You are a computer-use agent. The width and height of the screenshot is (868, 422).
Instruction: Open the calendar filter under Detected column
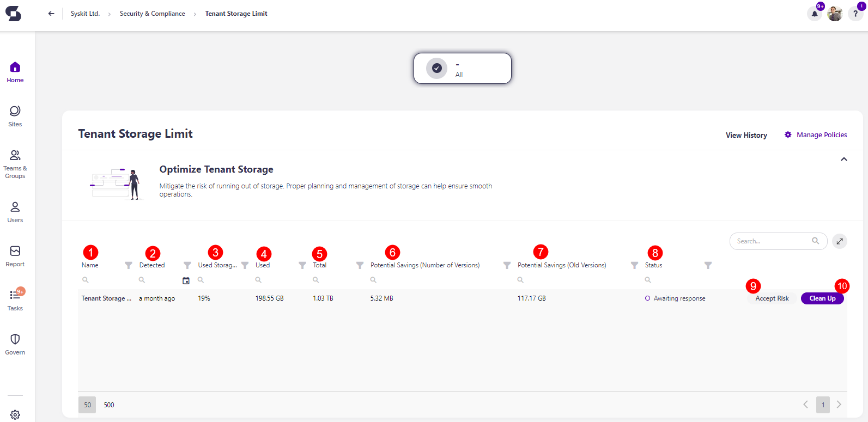(x=186, y=280)
